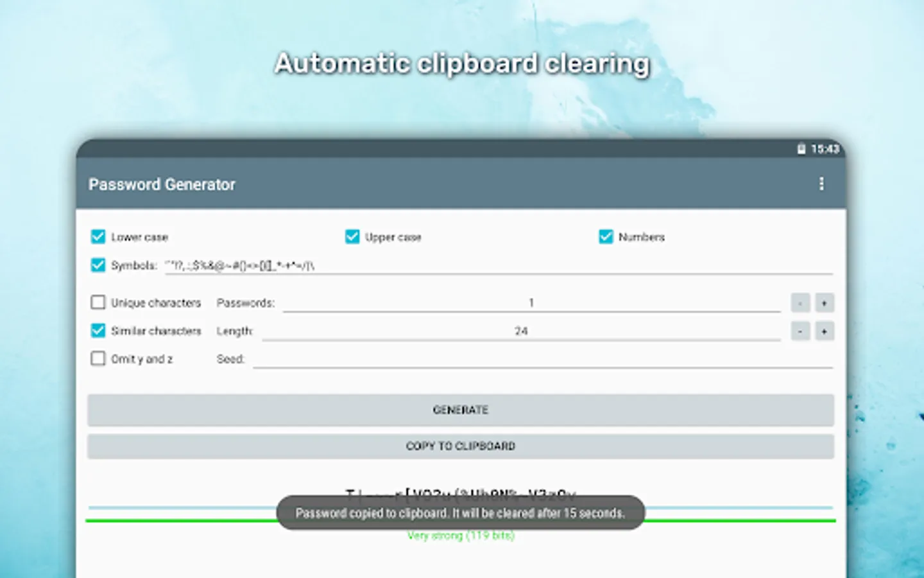Screen dimensions: 924x578
Task: Uncheck the Symbols option
Action: 98,265
